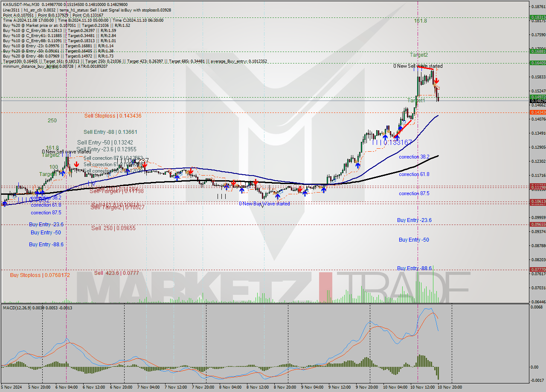Click the green 0.18313 price axis tag
Image resolution: width=546 pixels, height=392 pixels.
click(537, 17)
